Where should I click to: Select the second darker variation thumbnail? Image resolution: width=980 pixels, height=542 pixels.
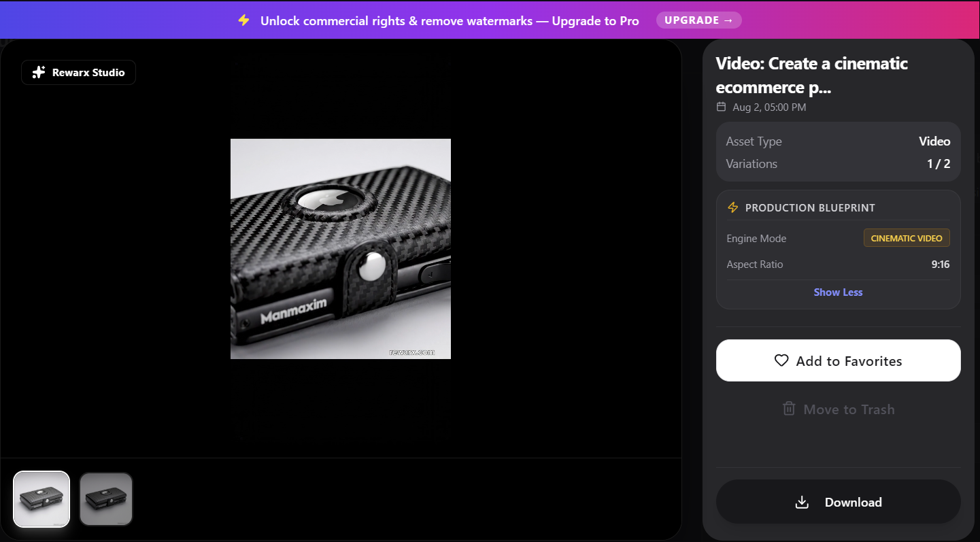[106, 499]
